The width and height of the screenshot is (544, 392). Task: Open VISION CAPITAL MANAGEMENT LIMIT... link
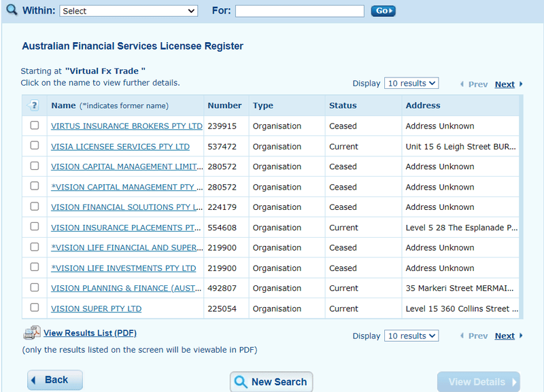(x=127, y=166)
